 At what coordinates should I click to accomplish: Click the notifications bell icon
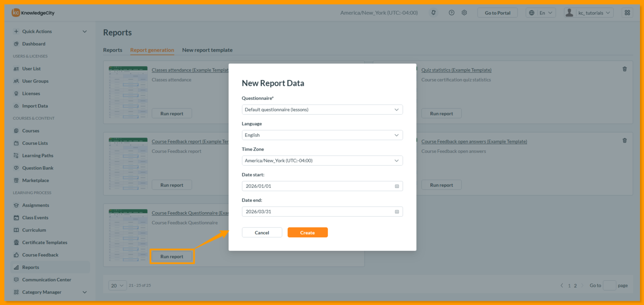click(x=433, y=13)
